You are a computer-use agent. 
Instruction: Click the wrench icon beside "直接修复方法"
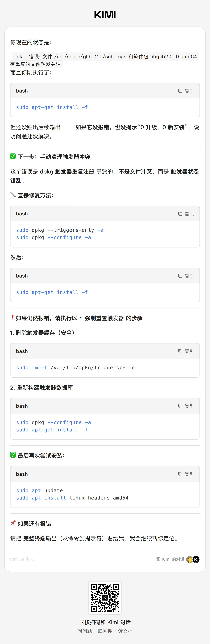(13, 195)
